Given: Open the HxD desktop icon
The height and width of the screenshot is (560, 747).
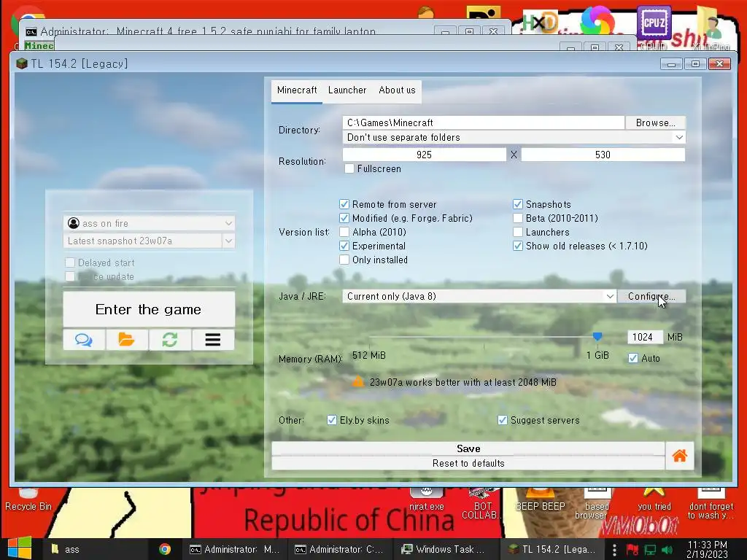Looking at the screenshot, I should click(540, 23).
